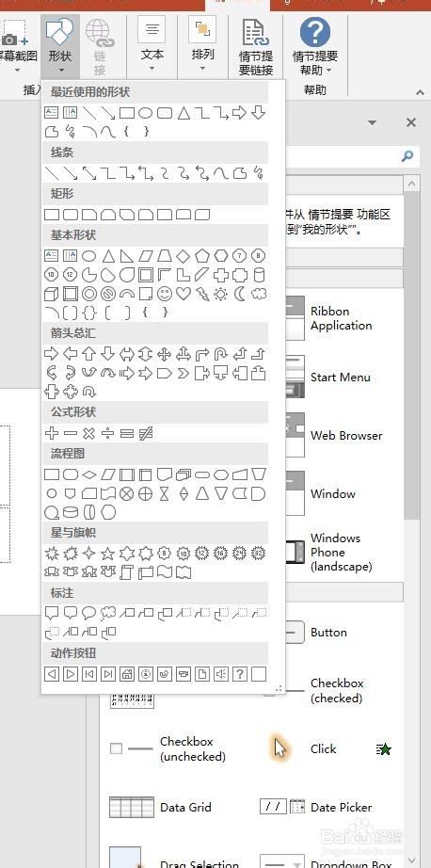
Task: Select the 5-point star shape
Action: tap(108, 553)
